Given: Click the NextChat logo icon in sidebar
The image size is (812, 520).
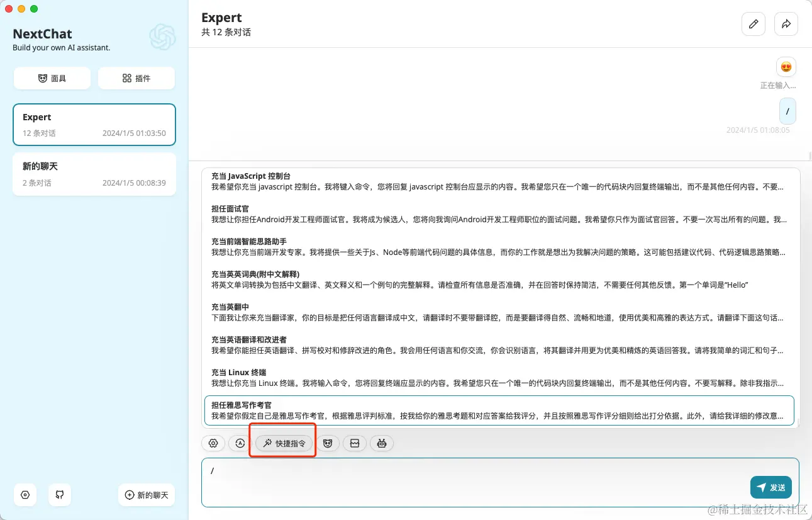Looking at the screenshot, I should point(162,37).
